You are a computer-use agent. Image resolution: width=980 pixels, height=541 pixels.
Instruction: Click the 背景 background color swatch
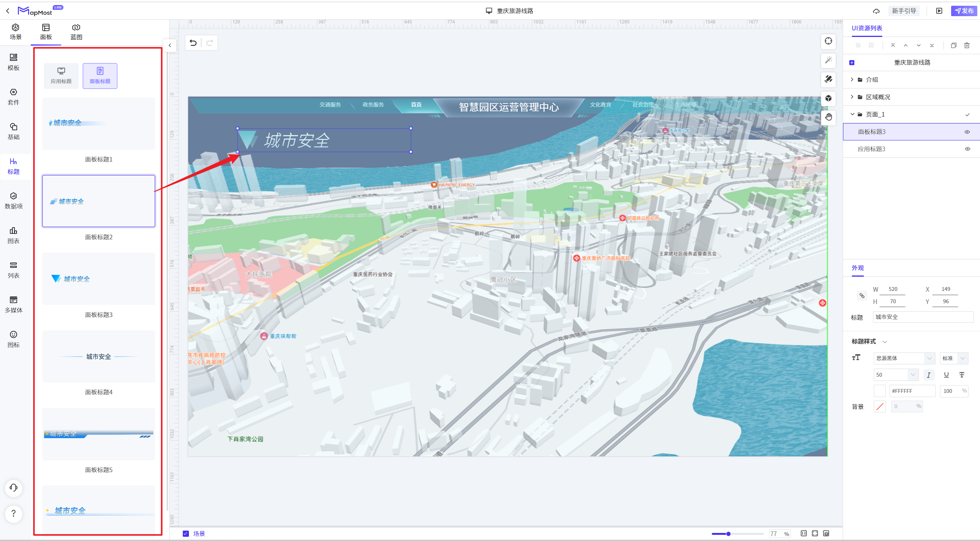(x=880, y=407)
